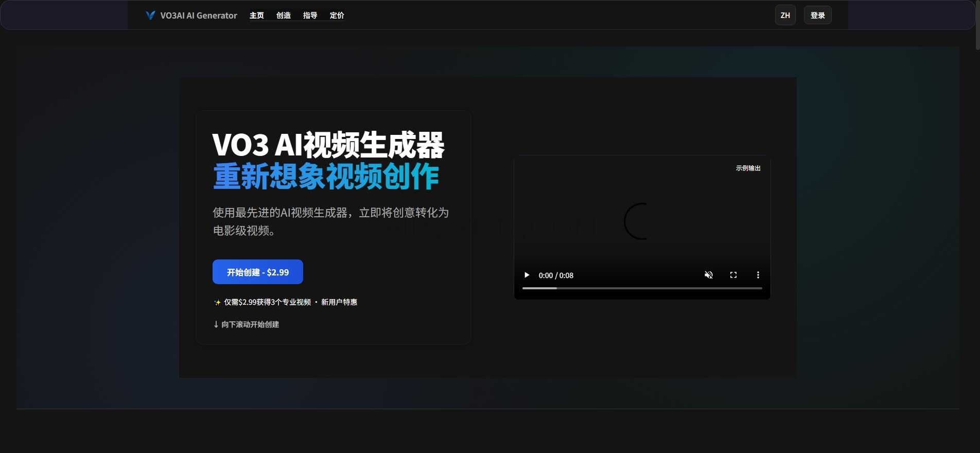The width and height of the screenshot is (980, 453).
Task: Click the sparkle icon beside 仅需$2.99
Action: [x=217, y=302]
